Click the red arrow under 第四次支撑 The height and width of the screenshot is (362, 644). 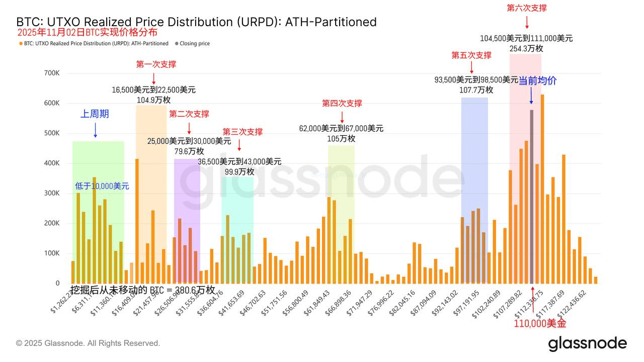pyautogui.click(x=342, y=117)
